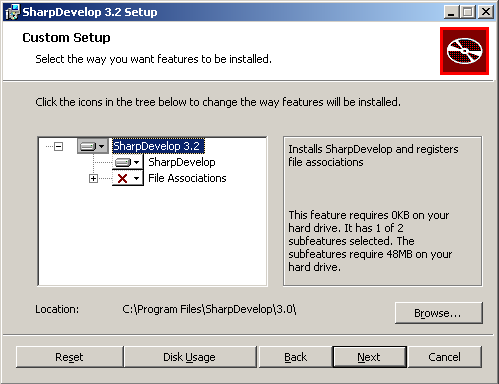The height and width of the screenshot is (384, 499).
Task: Click the installer icon in title bar
Action: [x=13, y=12]
